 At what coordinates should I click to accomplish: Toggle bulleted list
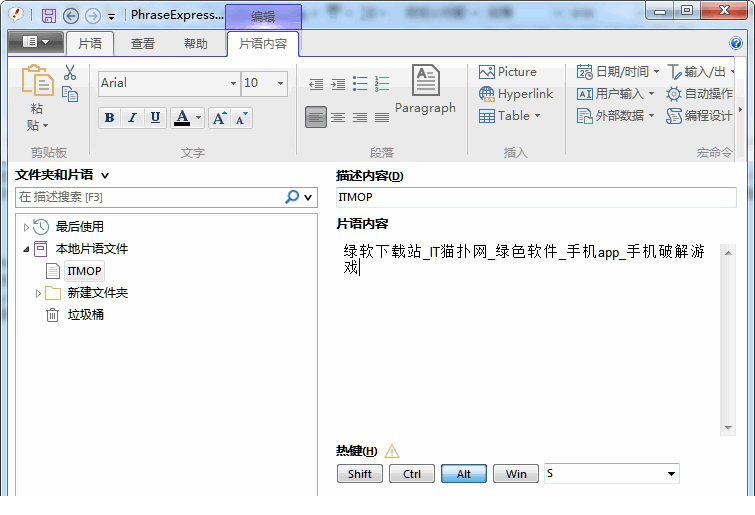coord(360,84)
